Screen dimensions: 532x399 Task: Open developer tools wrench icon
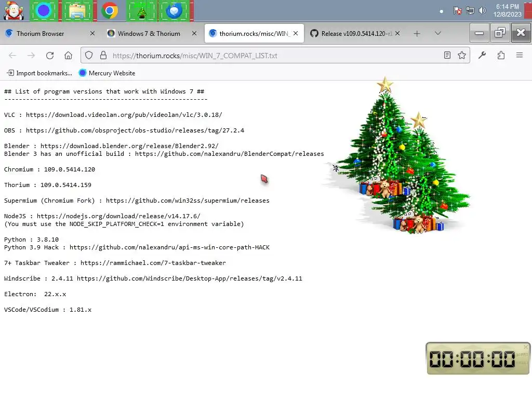(482, 55)
